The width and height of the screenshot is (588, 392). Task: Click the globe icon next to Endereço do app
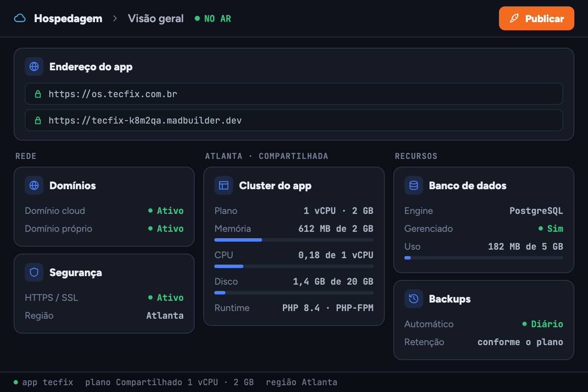pos(34,66)
